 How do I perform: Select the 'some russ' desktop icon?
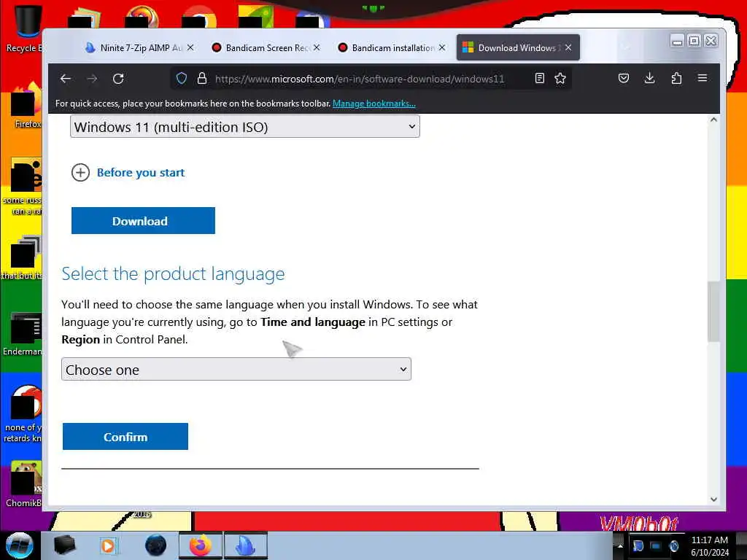click(x=23, y=187)
